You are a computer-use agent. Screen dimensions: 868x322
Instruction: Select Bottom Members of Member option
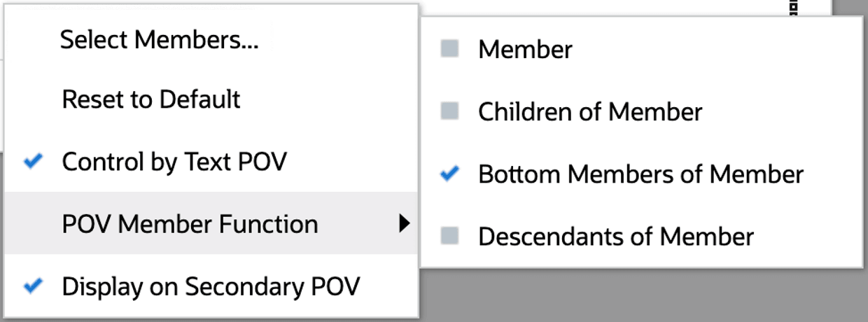[640, 174]
